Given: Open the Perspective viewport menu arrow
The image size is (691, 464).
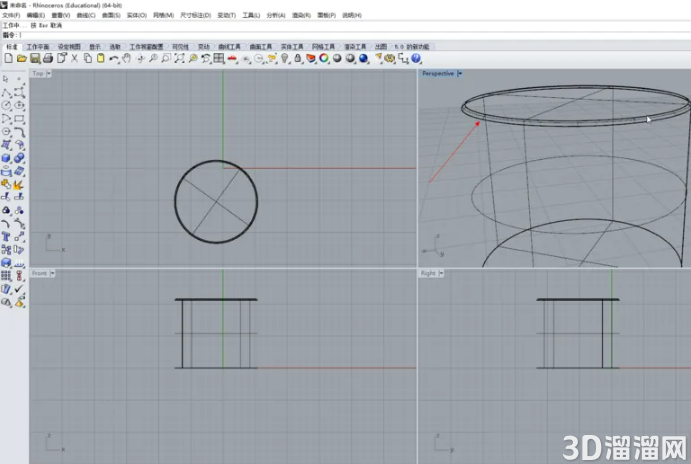Looking at the screenshot, I should click(460, 74).
